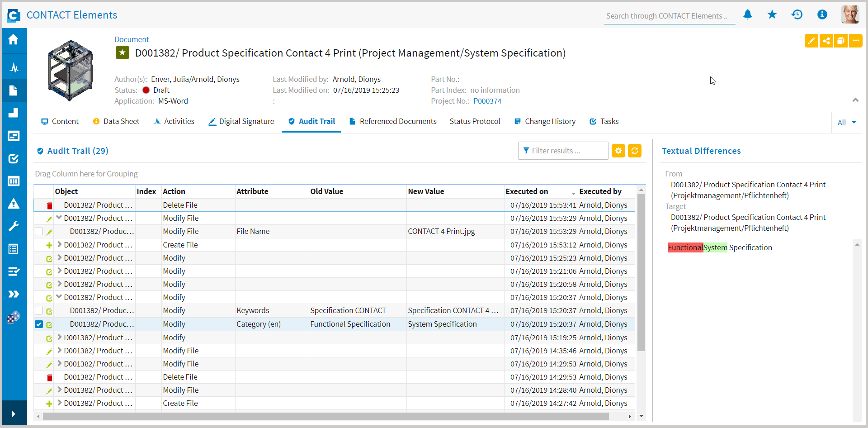Go to Home in the sidebar
868x428 pixels.
pos(14,40)
